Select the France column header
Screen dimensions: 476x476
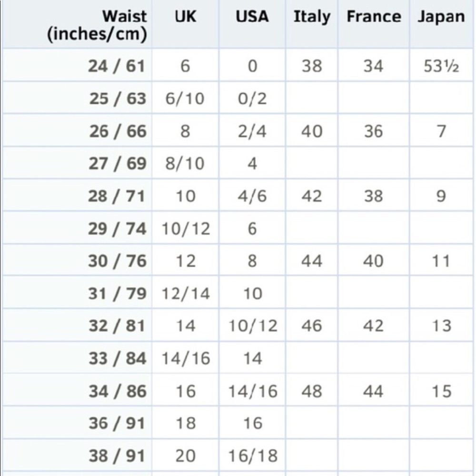[374, 17]
